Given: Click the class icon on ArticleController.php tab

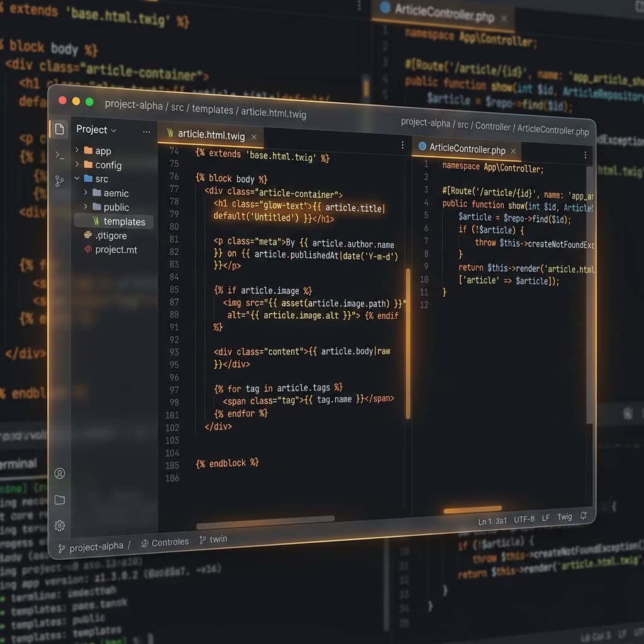Looking at the screenshot, I should tap(422, 146).
